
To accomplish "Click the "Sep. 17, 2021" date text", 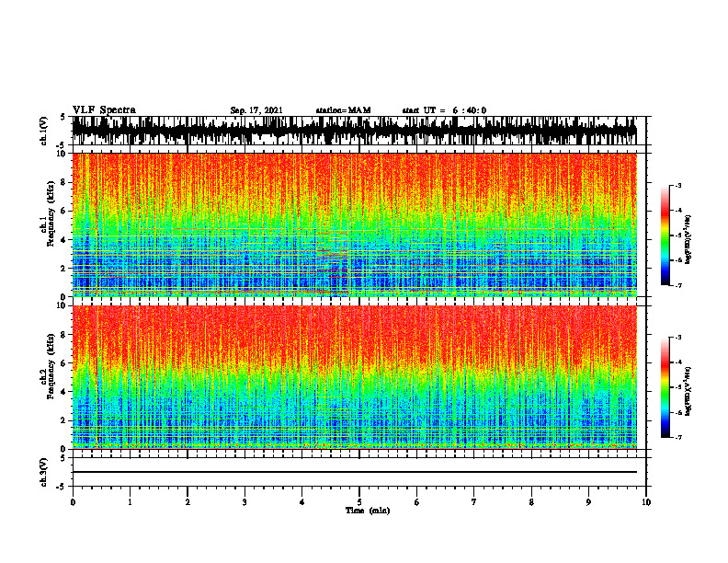I will 256,110.
